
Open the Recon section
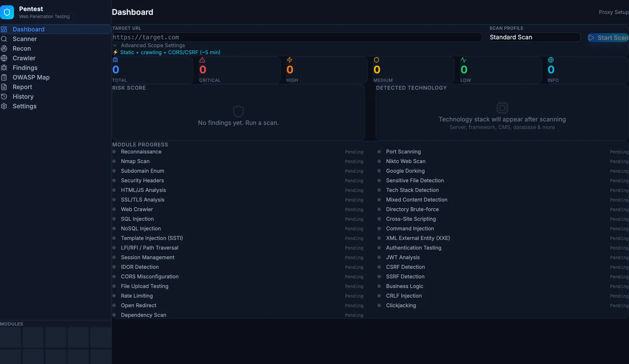tap(55, 48)
